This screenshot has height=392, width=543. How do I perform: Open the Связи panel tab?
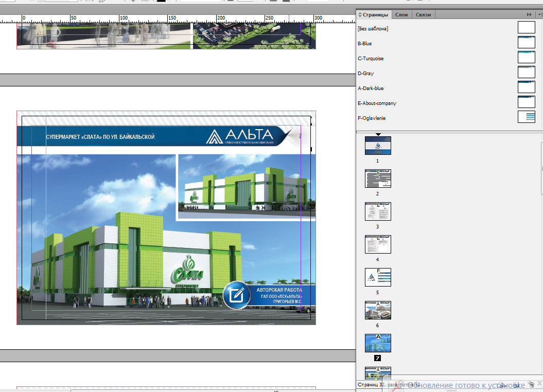tap(423, 14)
